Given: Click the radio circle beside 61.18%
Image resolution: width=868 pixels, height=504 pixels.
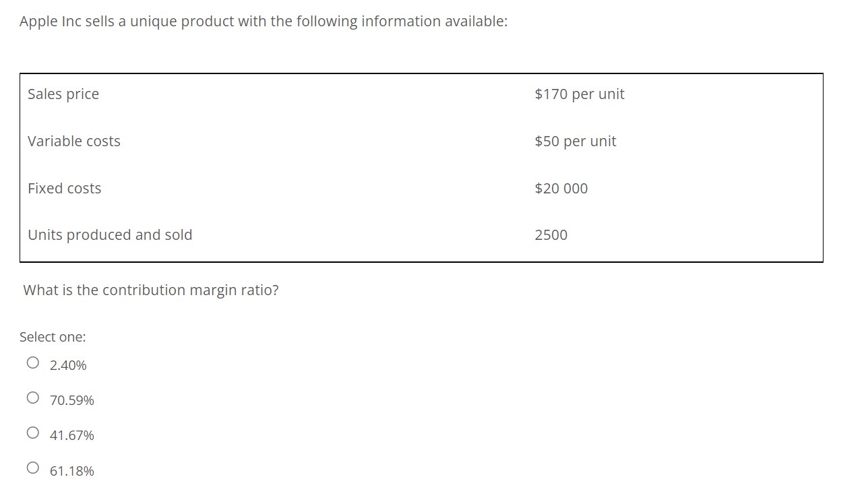Looking at the screenshot, I should [32, 467].
